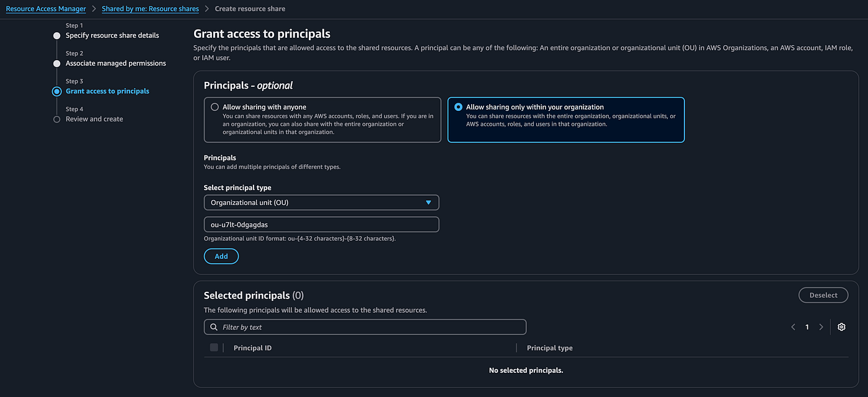
Task: Click the dropdown arrow on the principal type selector
Action: (430, 202)
